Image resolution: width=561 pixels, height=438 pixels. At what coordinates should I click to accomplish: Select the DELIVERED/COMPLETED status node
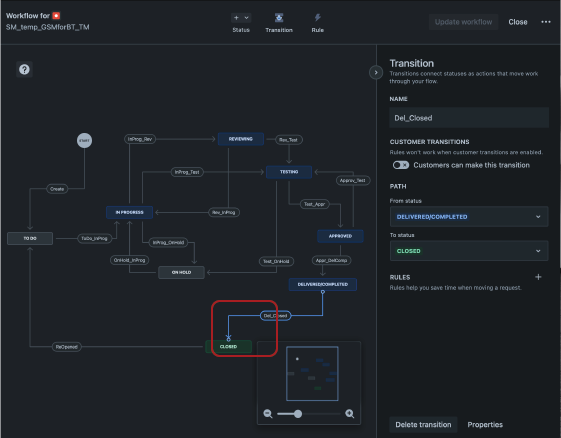[323, 284]
